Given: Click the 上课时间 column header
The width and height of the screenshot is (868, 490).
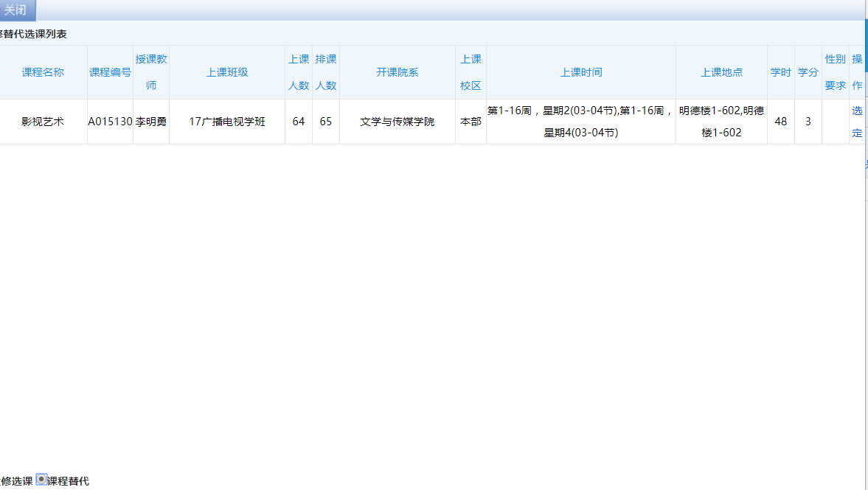Looking at the screenshot, I should click(581, 72).
